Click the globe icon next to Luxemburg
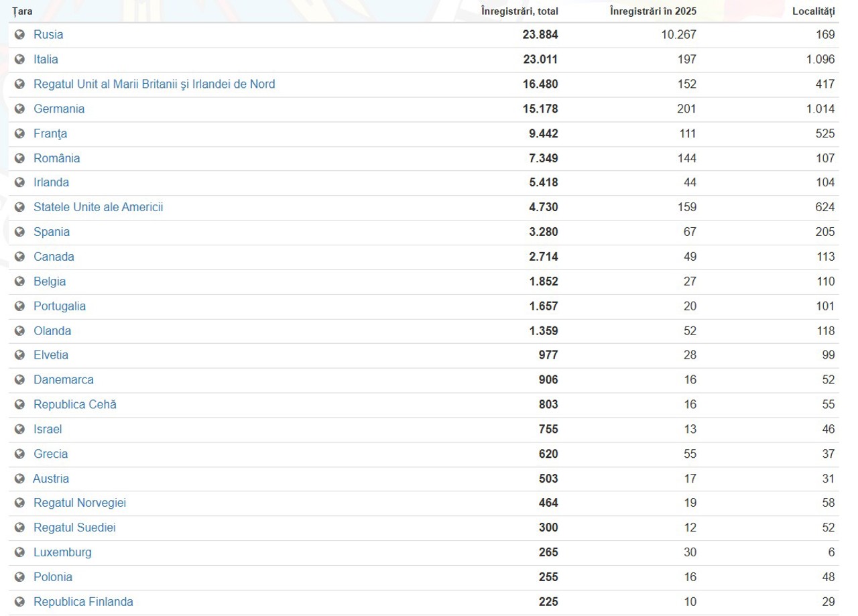This screenshot has width=858, height=616. (x=19, y=553)
